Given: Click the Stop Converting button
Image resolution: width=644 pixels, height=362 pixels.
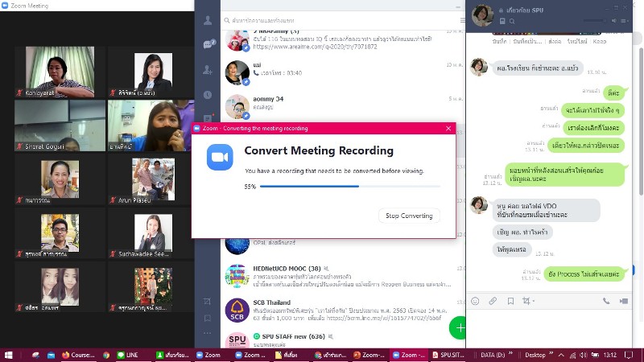Looking at the screenshot, I should point(409,216).
